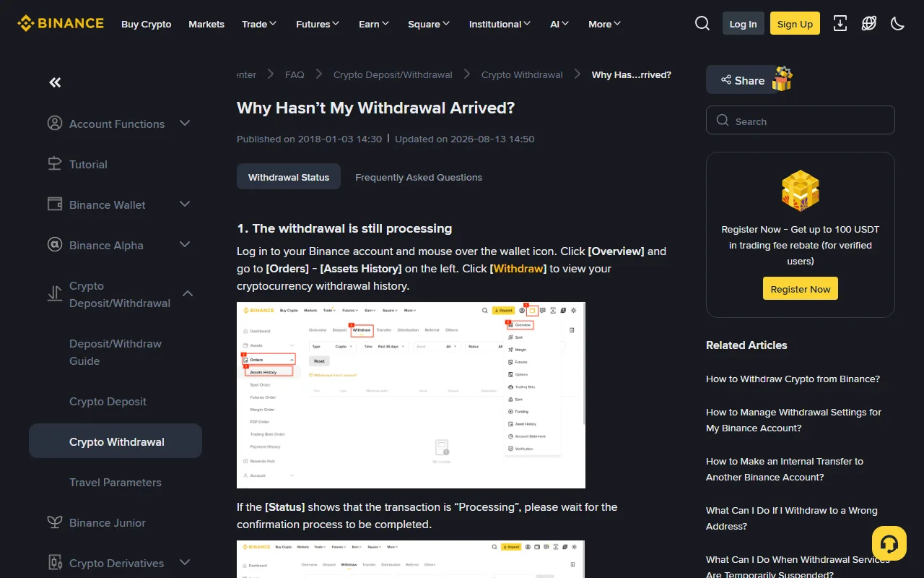
Task: Expand the Account Functions section
Action: (185, 124)
